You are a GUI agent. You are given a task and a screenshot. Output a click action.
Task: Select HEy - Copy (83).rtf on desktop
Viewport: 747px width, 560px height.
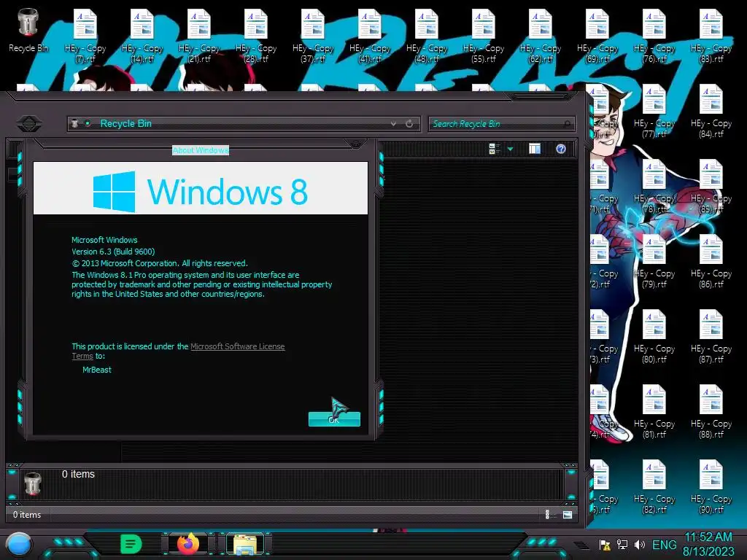711,36
